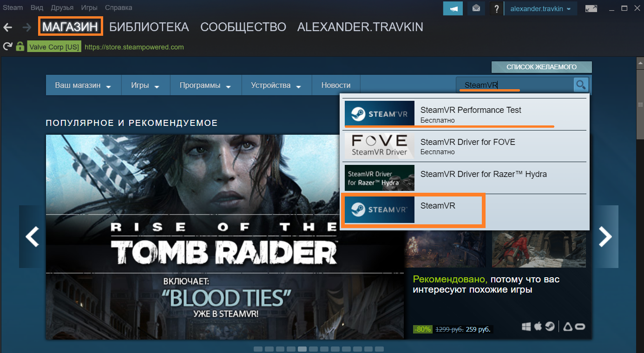
Task: Expand the Программы dropdown menu
Action: coord(205,85)
